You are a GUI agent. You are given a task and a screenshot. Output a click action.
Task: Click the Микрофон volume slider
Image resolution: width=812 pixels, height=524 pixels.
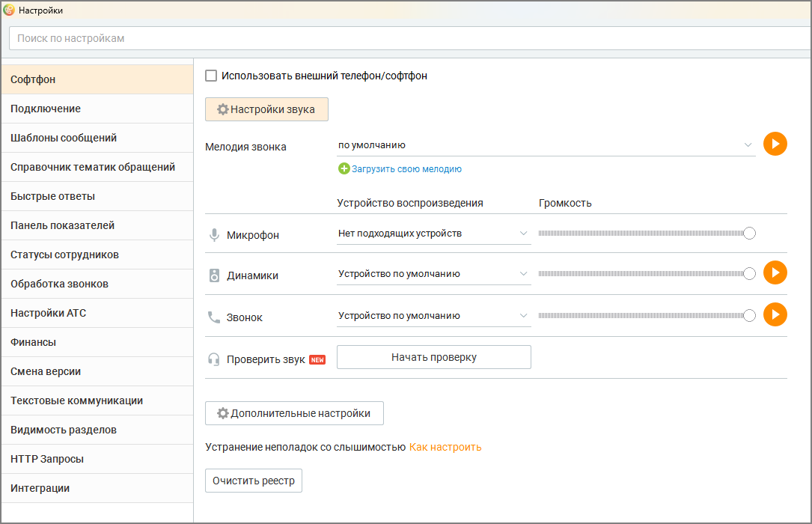pos(647,234)
